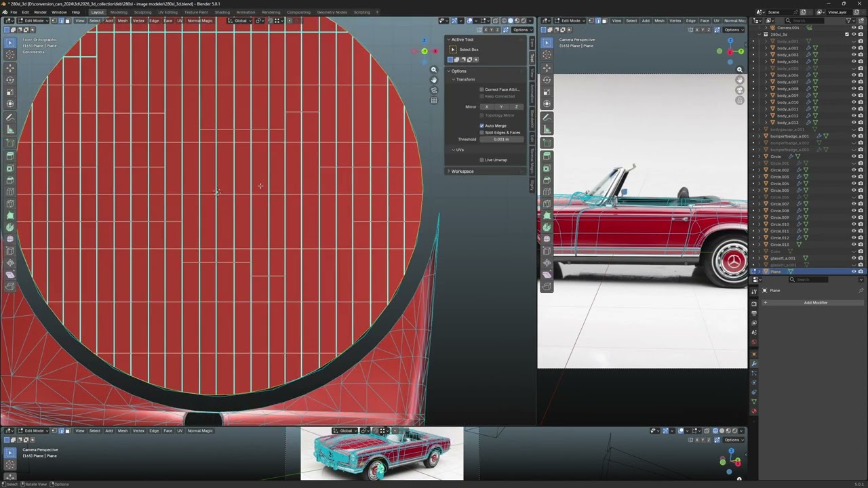Toggle Mirror X axis in Options panel

486,107
